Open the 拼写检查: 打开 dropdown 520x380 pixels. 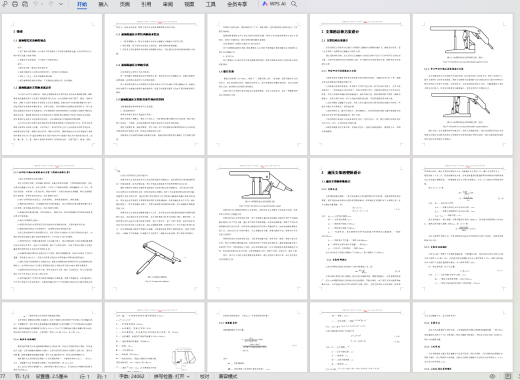pyautogui.click(x=171, y=376)
